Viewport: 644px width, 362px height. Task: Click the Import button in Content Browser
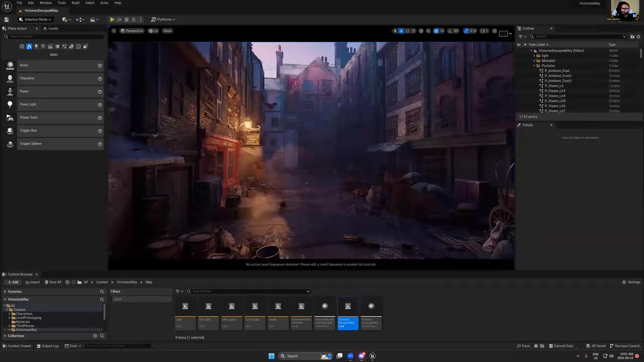point(32,282)
